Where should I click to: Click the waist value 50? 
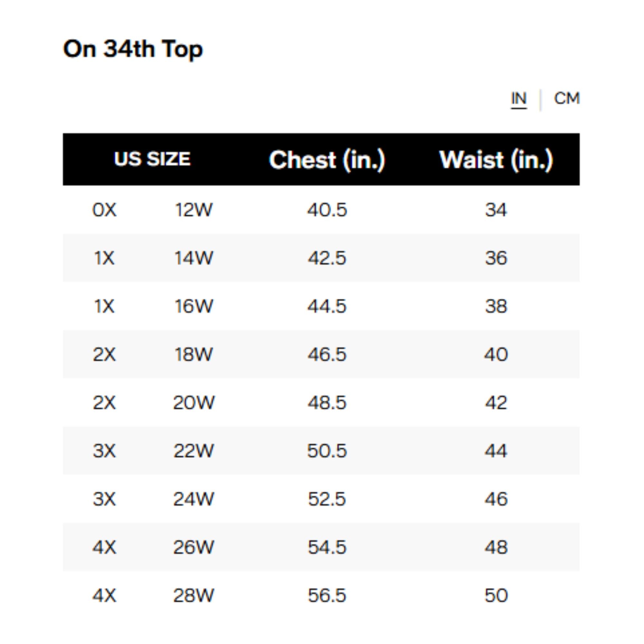click(x=496, y=595)
